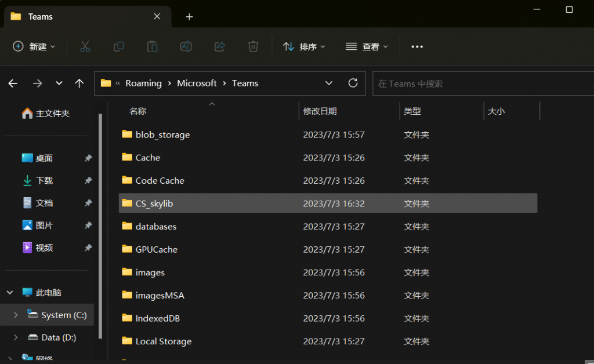Sort by 名称 column header
Viewport: 594px width, 364px height.
click(137, 111)
